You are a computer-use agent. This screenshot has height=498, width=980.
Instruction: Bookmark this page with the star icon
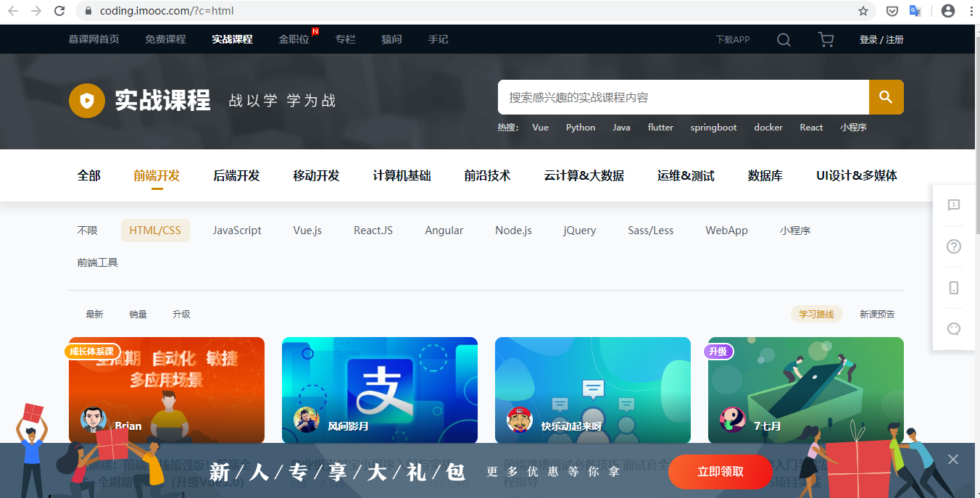[x=863, y=11]
